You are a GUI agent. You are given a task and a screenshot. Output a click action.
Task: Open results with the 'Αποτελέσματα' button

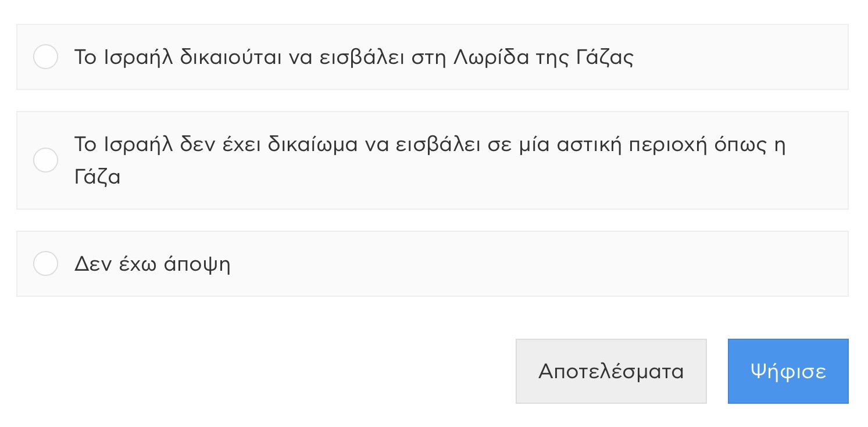click(610, 371)
